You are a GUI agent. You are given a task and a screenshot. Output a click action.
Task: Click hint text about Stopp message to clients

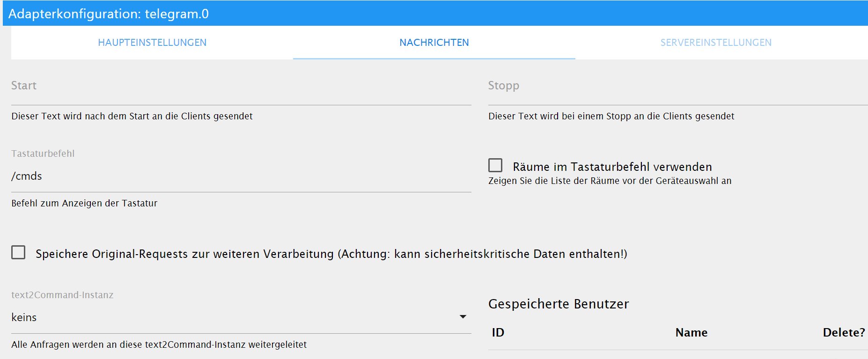[611, 117]
